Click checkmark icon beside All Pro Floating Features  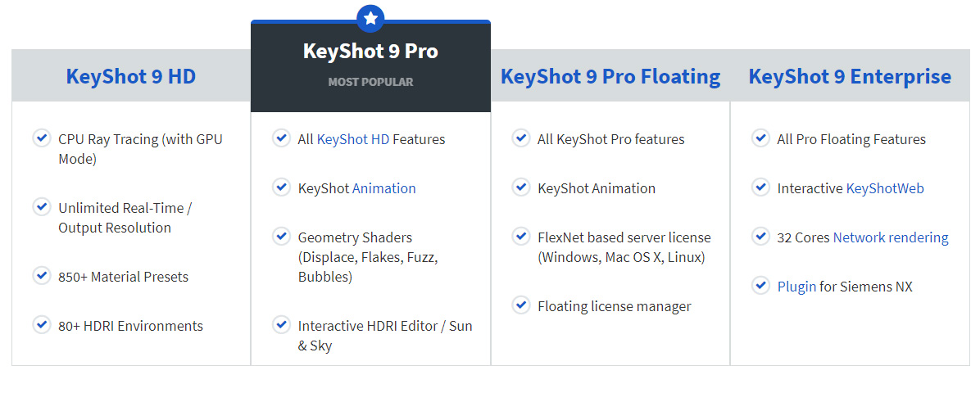pos(760,138)
